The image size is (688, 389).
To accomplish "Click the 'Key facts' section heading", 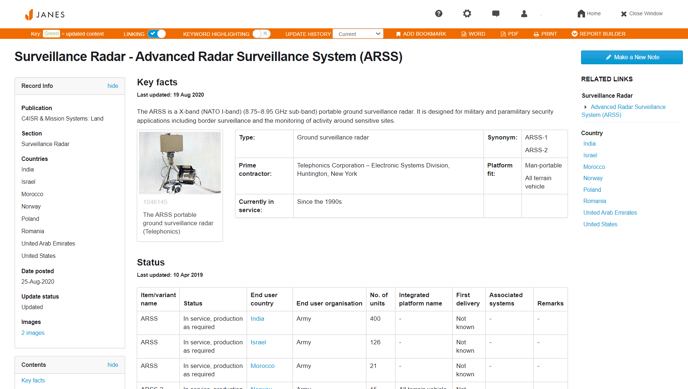I will (x=157, y=82).
